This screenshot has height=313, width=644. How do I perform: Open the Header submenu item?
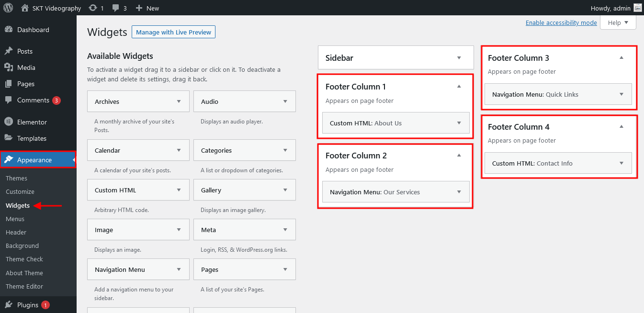tap(16, 232)
